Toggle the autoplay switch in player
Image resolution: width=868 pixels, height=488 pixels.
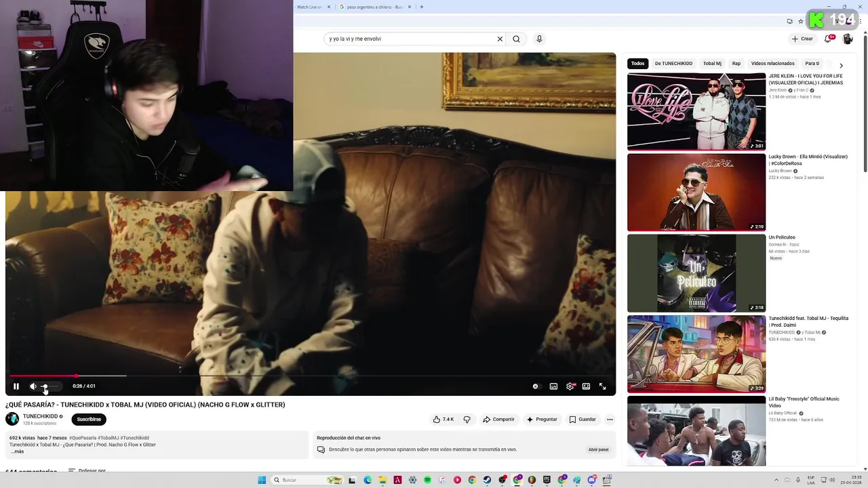click(x=536, y=386)
